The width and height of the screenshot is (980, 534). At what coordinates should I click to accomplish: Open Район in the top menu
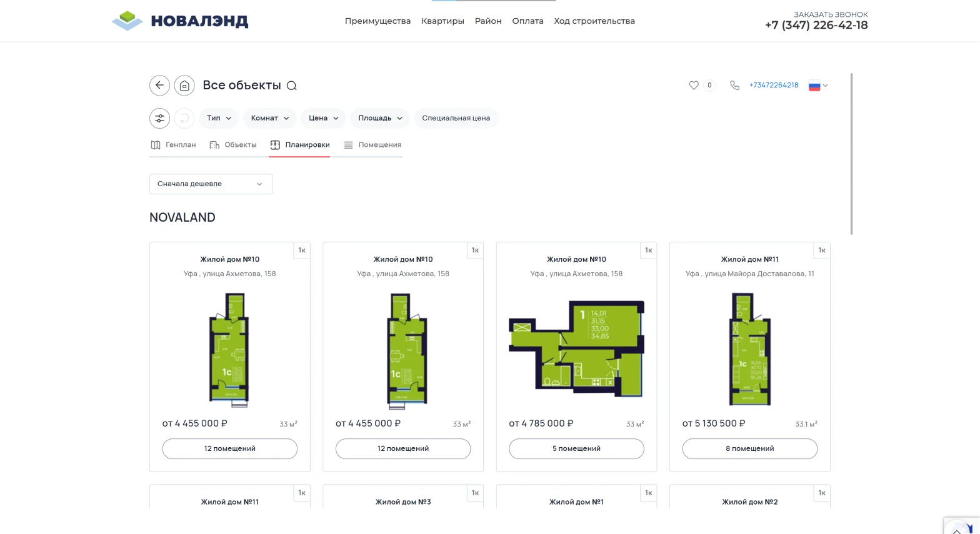(488, 21)
